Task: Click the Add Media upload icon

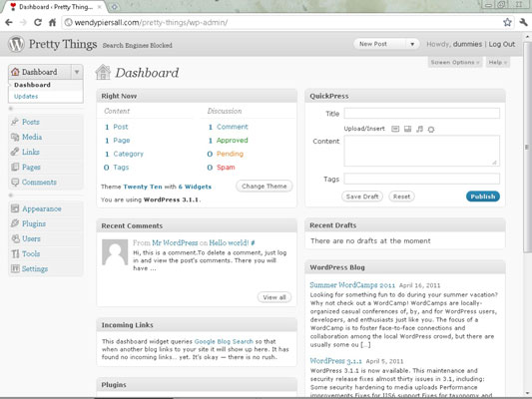Action: [431, 129]
